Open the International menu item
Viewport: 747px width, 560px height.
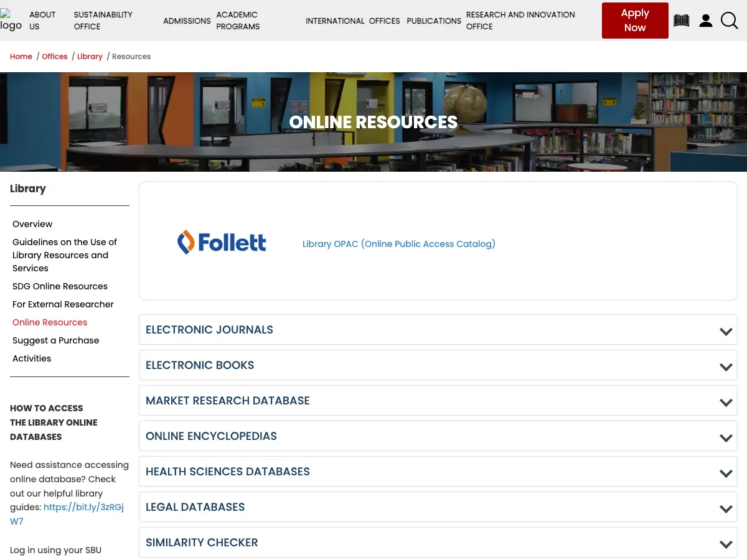pos(335,21)
